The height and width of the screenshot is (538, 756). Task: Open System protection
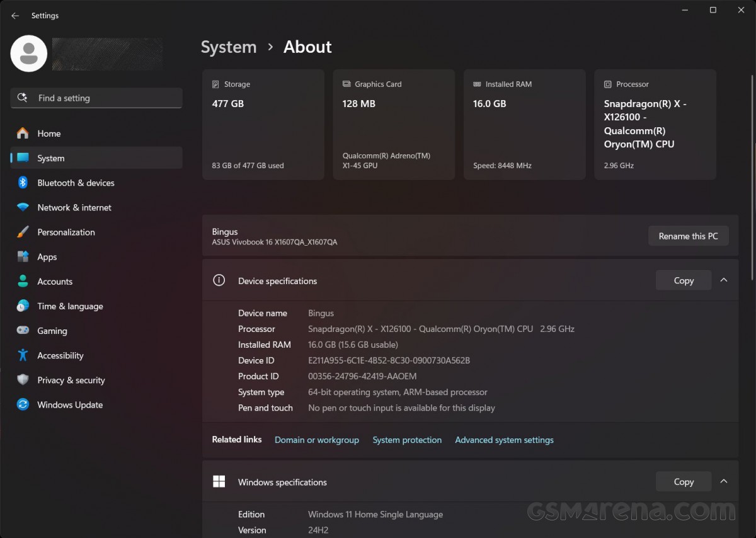pos(407,440)
